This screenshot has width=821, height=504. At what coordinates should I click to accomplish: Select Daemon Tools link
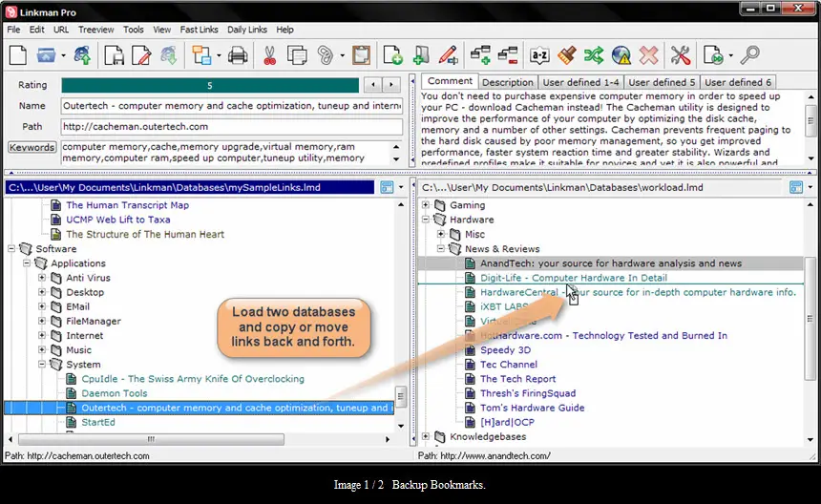point(115,393)
